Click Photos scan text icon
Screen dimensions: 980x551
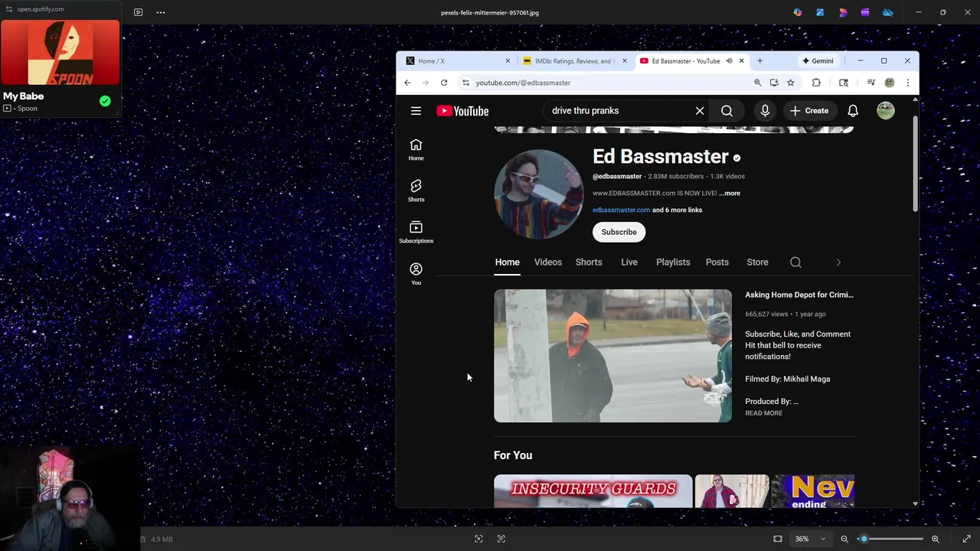pyautogui.click(x=501, y=539)
